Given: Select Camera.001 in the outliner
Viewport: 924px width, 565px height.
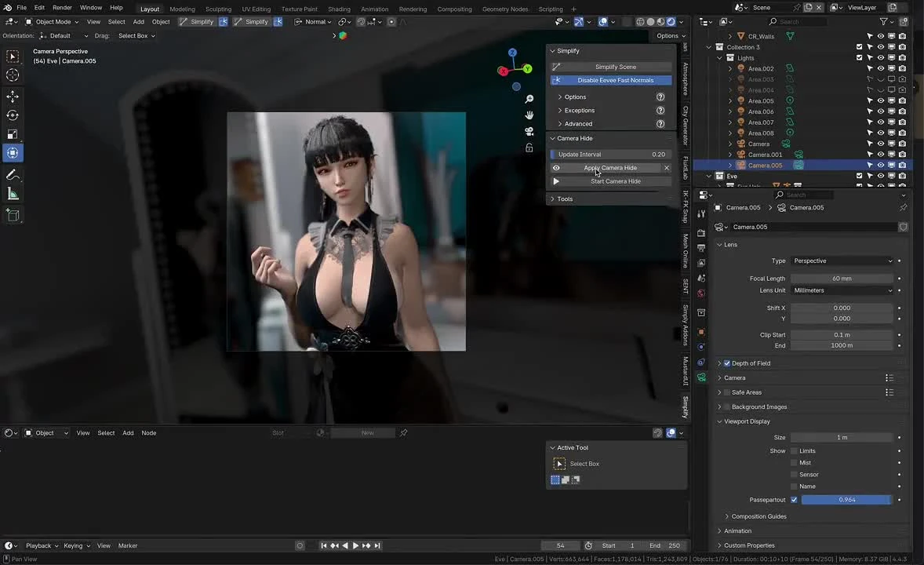Looking at the screenshot, I should tap(765, 155).
